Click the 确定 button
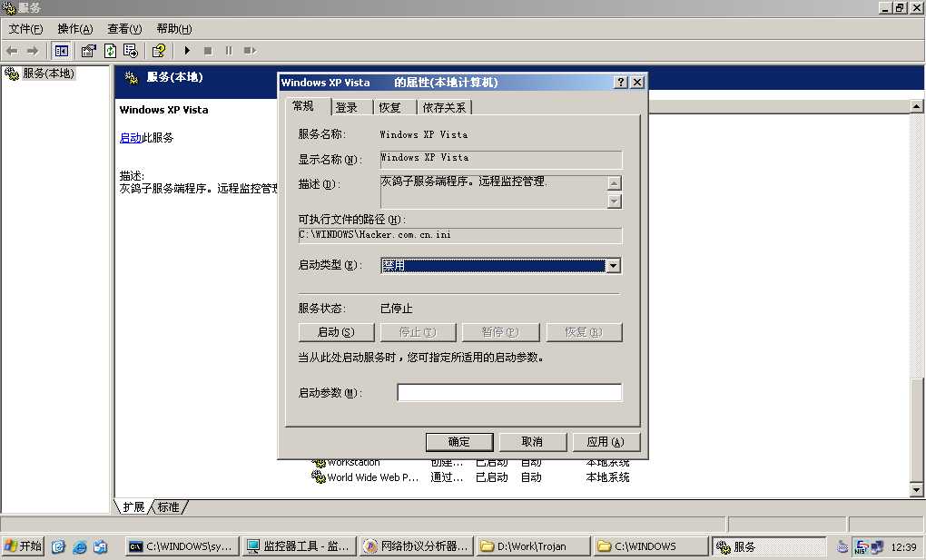926x560 pixels. point(458,442)
